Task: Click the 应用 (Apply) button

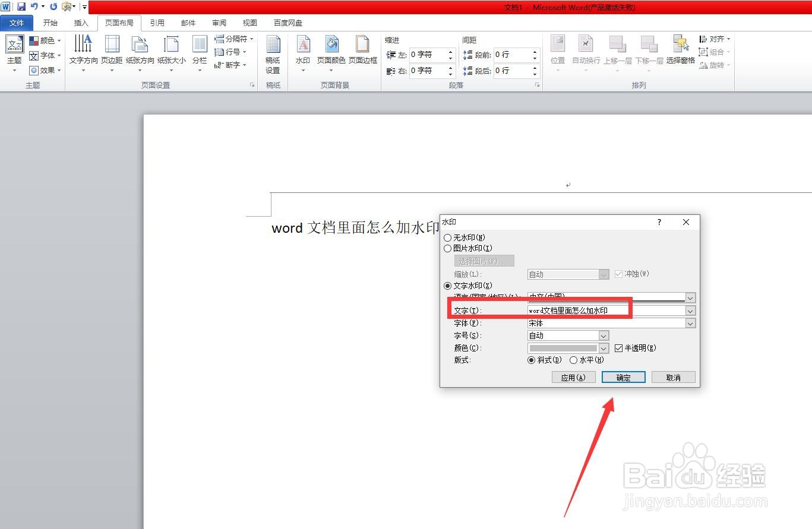Action: pos(573,377)
